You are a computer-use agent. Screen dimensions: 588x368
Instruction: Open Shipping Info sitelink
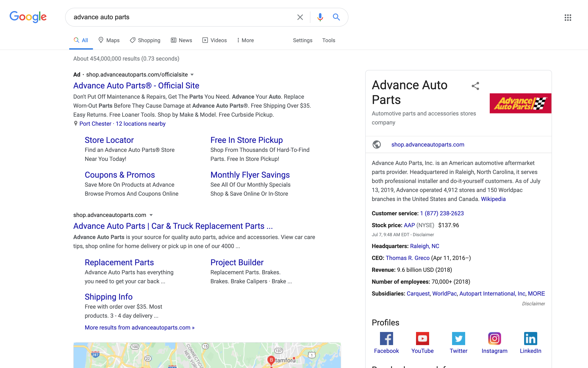(109, 297)
